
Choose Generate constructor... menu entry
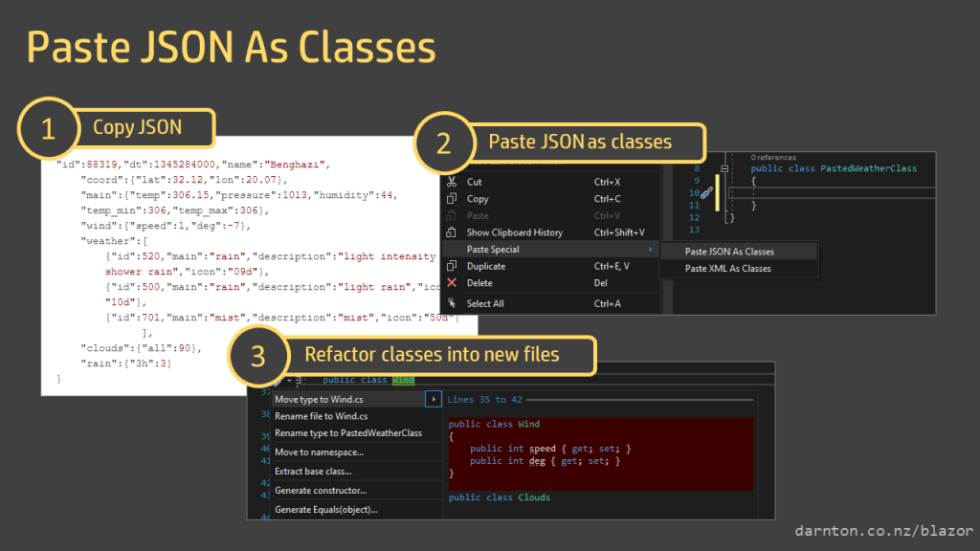320,491
